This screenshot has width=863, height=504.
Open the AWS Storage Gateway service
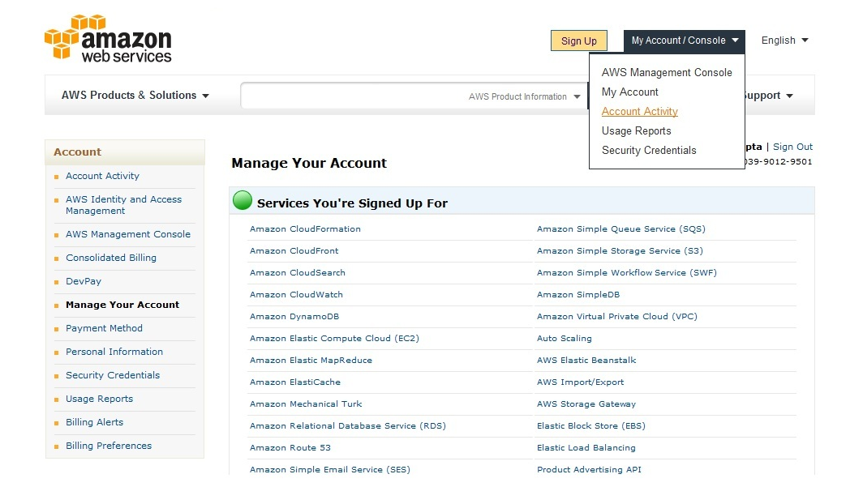pos(586,404)
